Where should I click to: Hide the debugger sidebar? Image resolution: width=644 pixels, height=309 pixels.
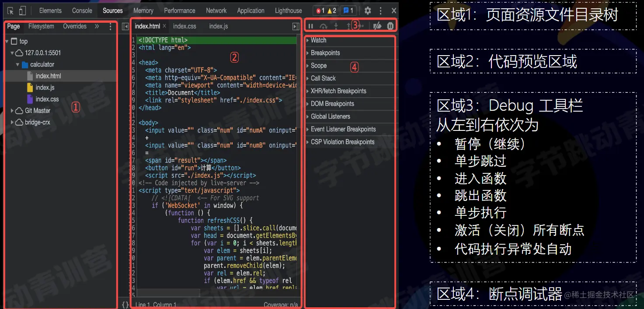pos(296,27)
